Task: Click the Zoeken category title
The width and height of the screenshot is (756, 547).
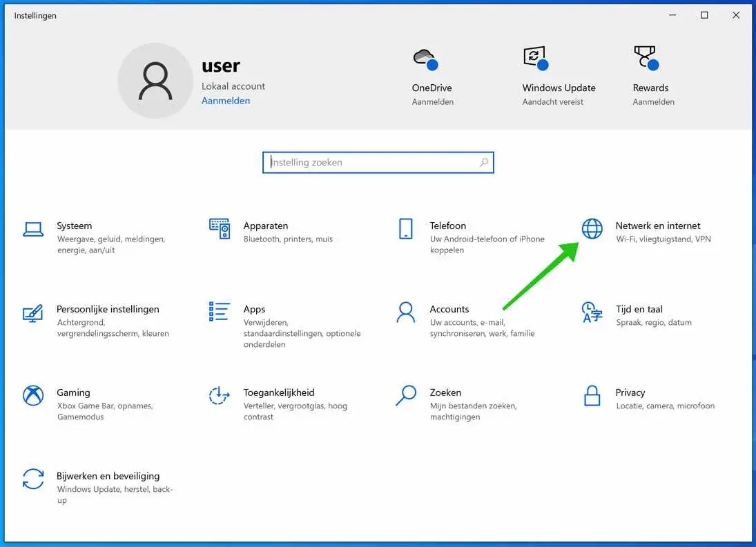Action: (445, 392)
